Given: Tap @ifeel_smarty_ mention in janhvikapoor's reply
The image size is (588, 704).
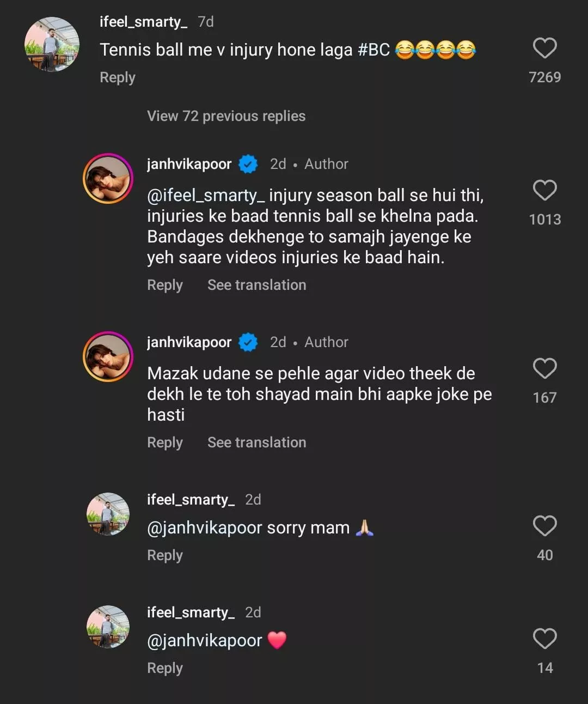Looking at the screenshot, I should 206,195.
